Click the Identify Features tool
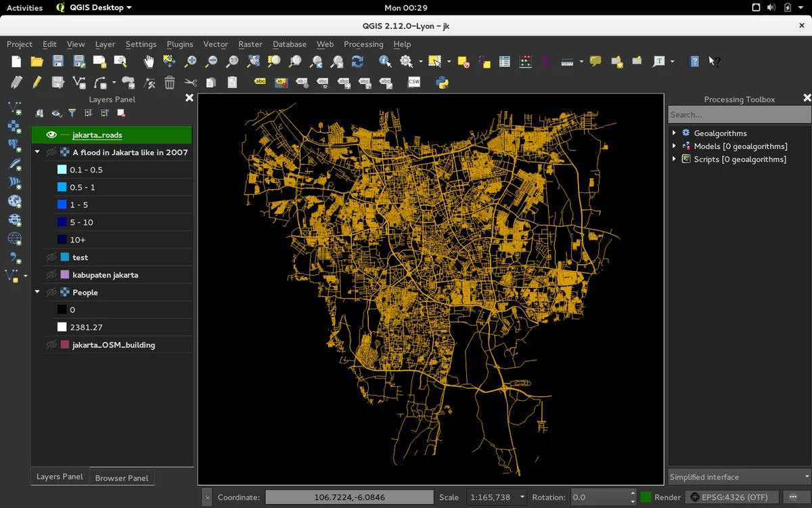The width and height of the screenshot is (812, 508). pyautogui.click(x=385, y=62)
